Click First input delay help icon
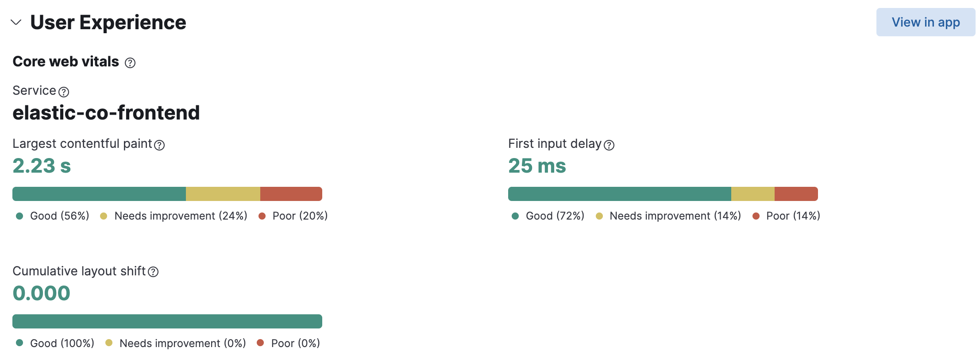This screenshot has height=363, width=980. pyautogui.click(x=609, y=145)
